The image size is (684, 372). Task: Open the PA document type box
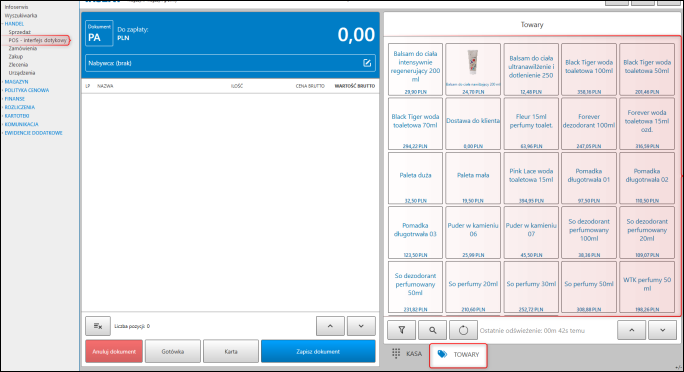pos(99,33)
